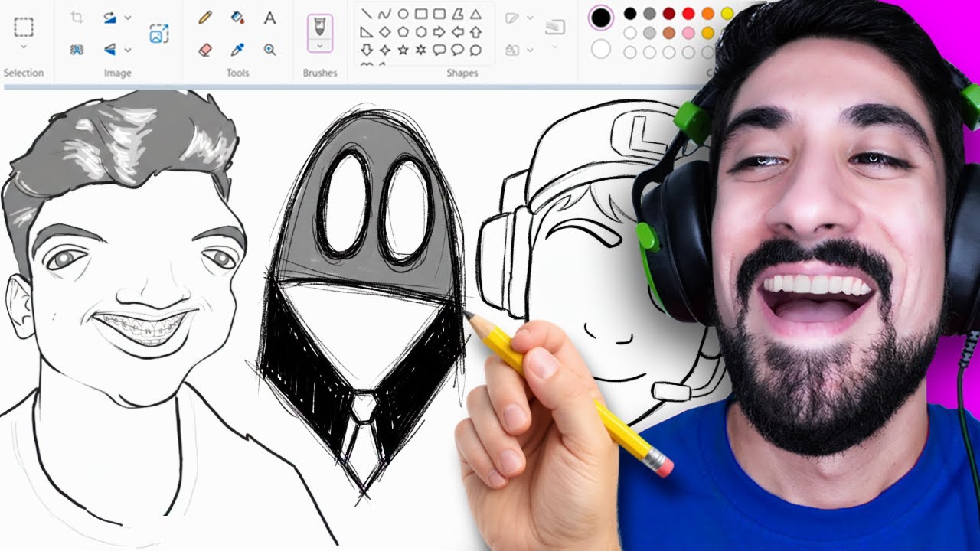The image size is (980, 551).
Task: Select Color 2 white background swatch
Action: point(601,49)
